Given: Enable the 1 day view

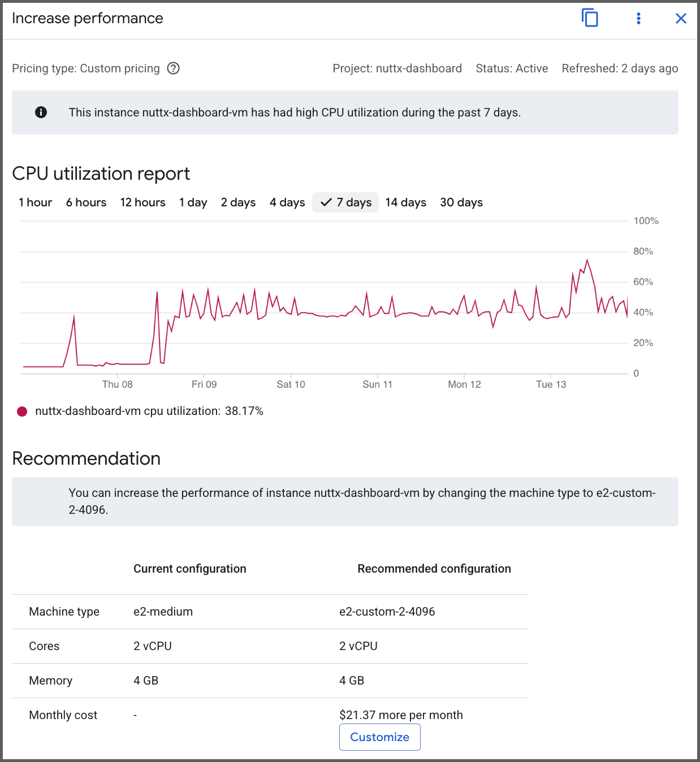Looking at the screenshot, I should pos(193,202).
